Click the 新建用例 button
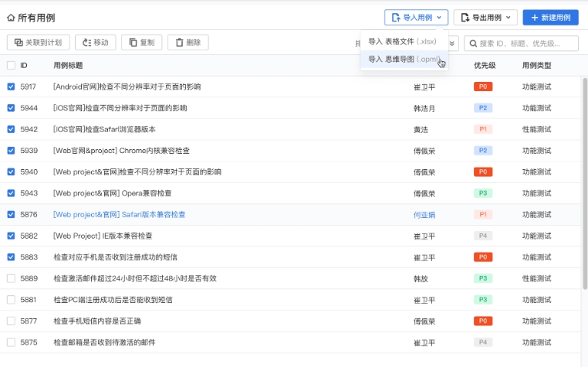The image size is (588, 367). pyautogui.click(x=550, y=17)
